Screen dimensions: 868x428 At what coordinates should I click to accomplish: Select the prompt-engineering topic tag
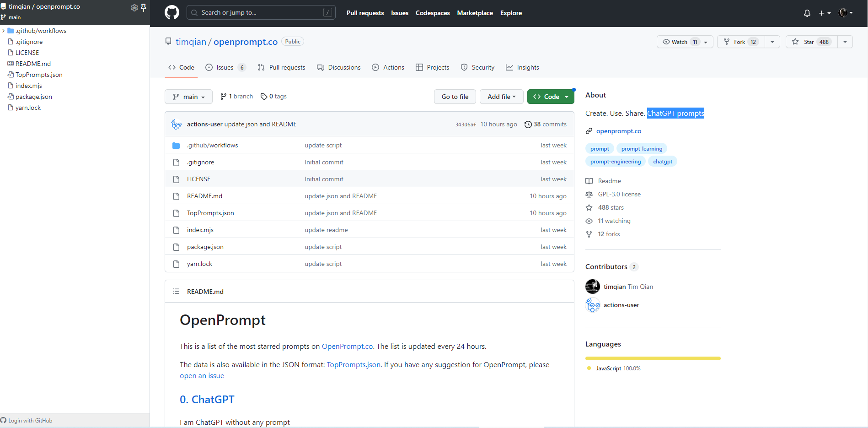point(616,162)
